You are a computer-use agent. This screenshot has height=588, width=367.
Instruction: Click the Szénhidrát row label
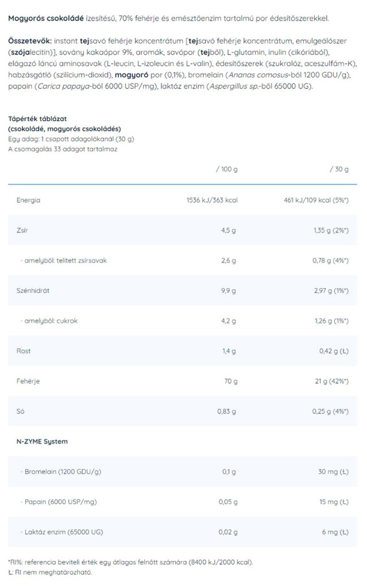(33, 291)
